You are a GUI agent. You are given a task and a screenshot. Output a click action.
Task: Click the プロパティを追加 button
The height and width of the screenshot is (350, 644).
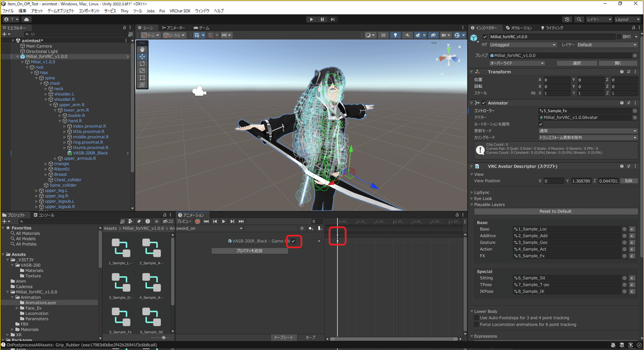tap(250, 251)
